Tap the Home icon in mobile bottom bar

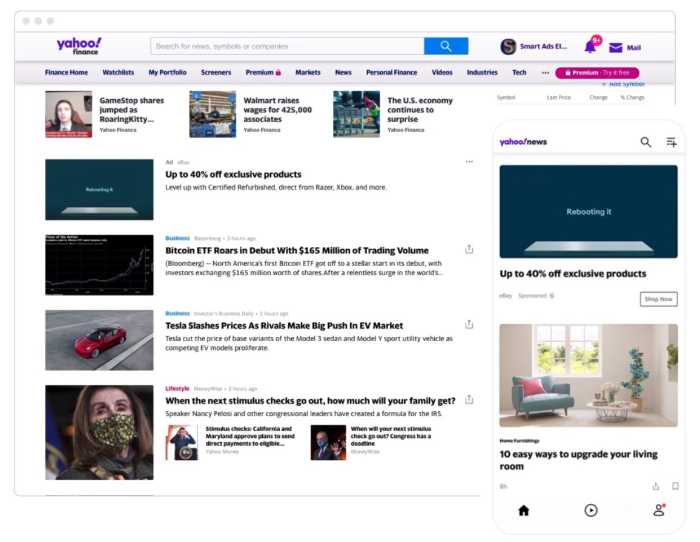[x=524, y=510]
